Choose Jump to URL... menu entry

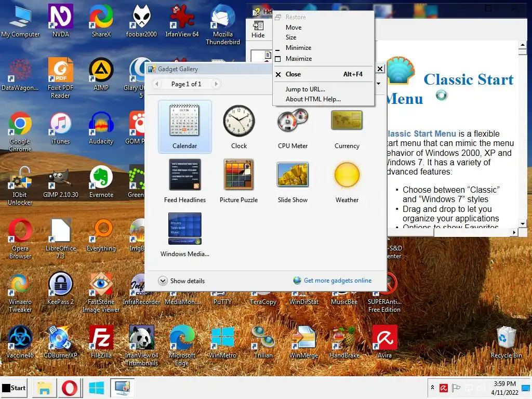323,89
